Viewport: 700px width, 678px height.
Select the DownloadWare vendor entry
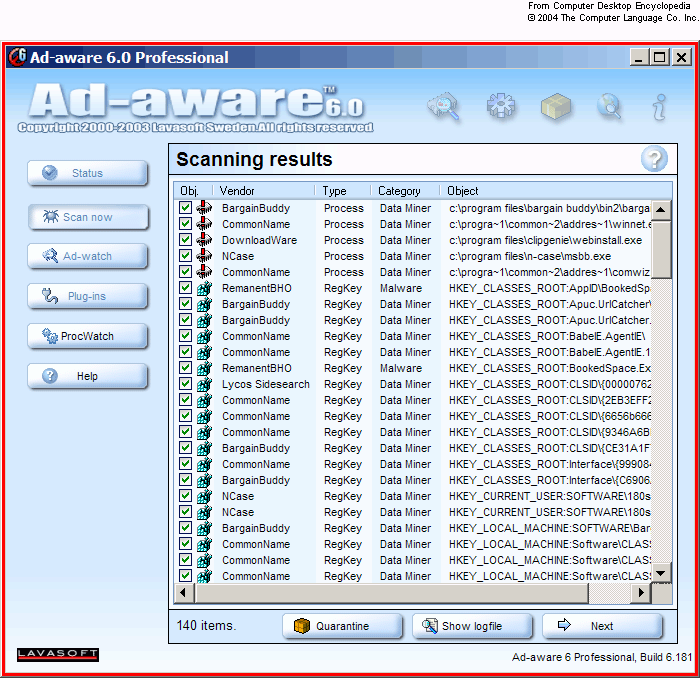[259, 240]
